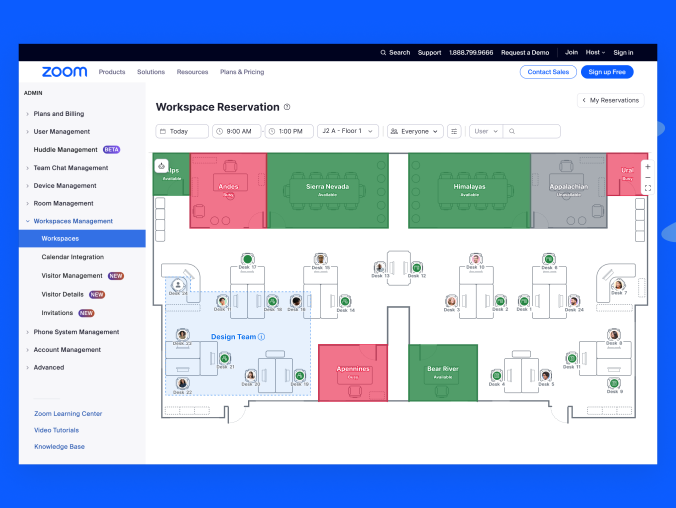Switch the floor map to fullscreen

[x=647, y=188]
